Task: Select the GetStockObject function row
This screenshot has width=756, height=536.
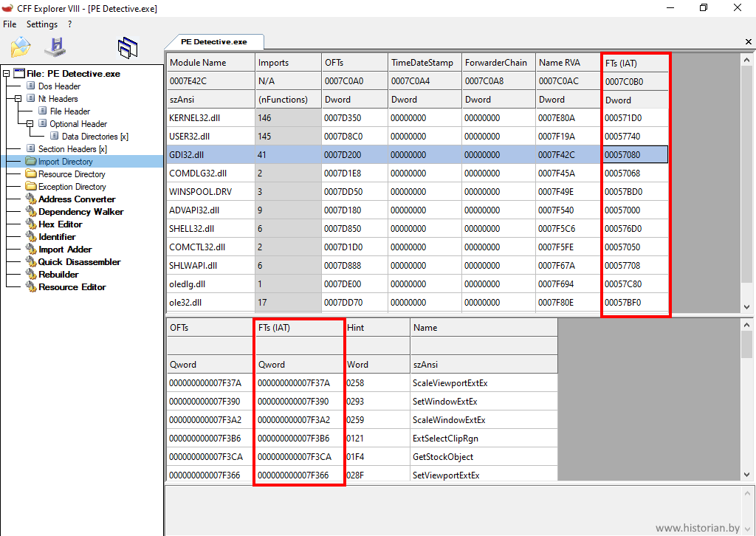Action: (x=444, y=457)
